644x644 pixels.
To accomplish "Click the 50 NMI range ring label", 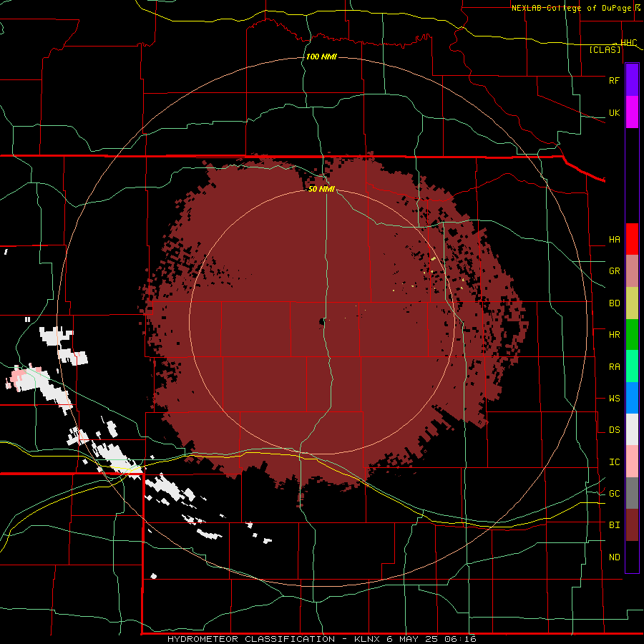I will coord(321,189).
